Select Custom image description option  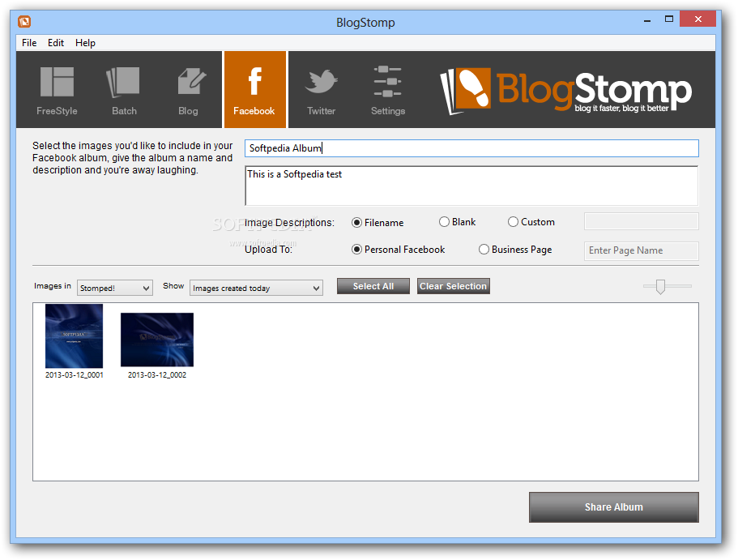(531, 222)
